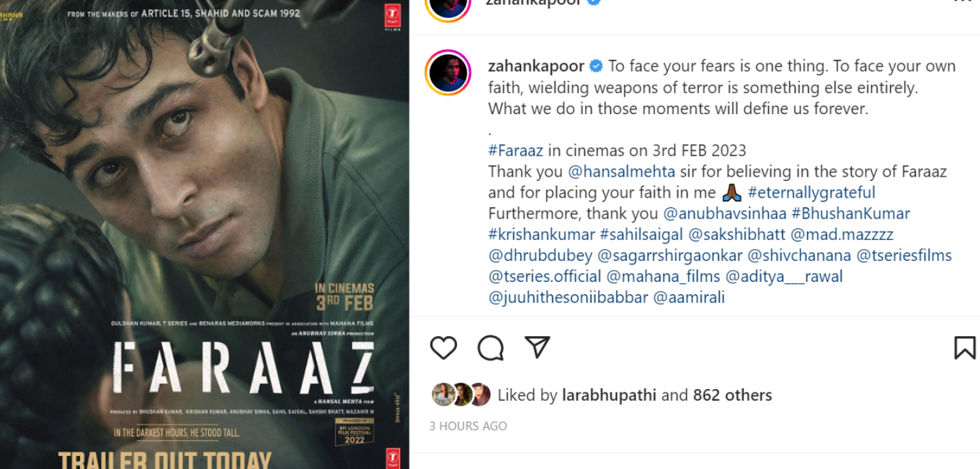Visit @juuhithesoniibabbar profile
Image resolution: width=980 pixels, height=469 pixels.
(x=568, y=297)
